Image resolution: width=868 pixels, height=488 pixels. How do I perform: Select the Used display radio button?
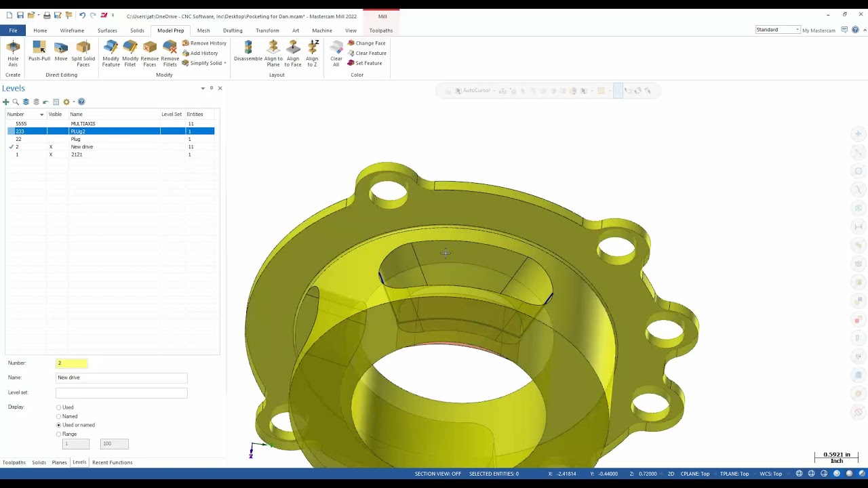(58, 407)
